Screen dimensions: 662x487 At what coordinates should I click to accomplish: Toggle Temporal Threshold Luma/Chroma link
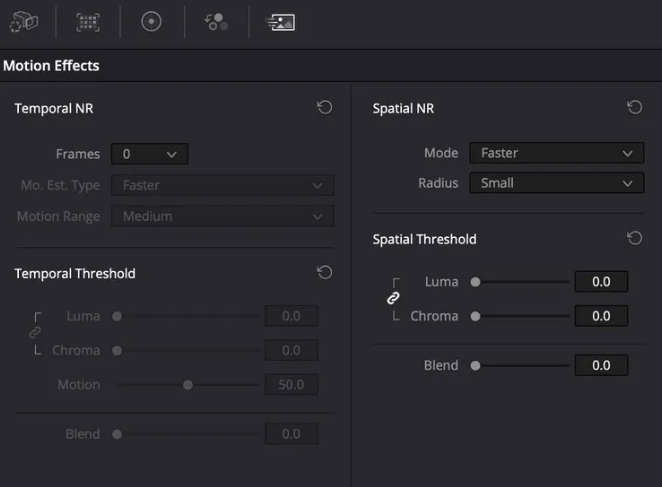pos(35,332)
